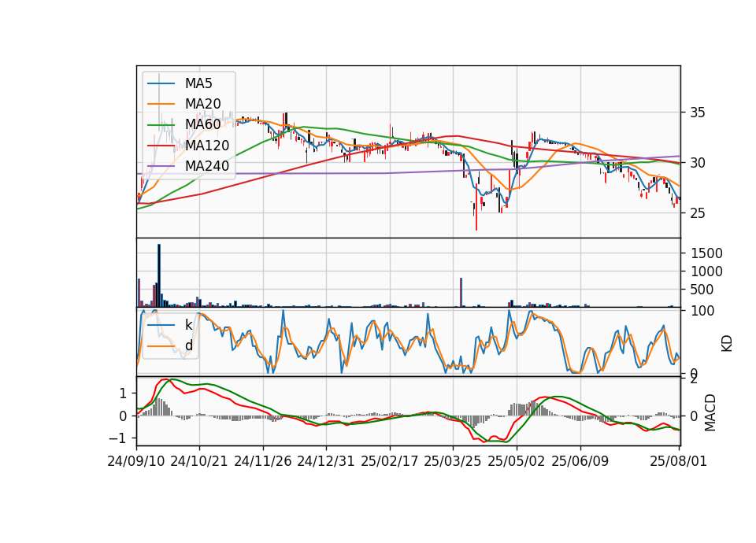
Task: Click the 1000 volume axis label
Action: [706, 271]
